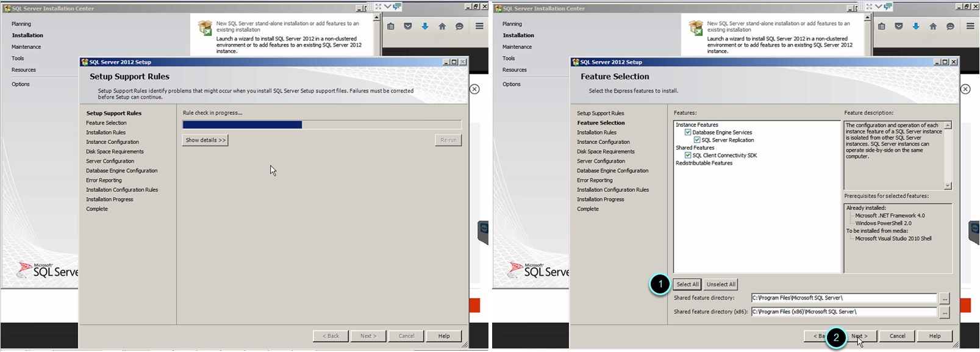Click the Feature description scrollbar down arrow

click(x=948, y=185)
